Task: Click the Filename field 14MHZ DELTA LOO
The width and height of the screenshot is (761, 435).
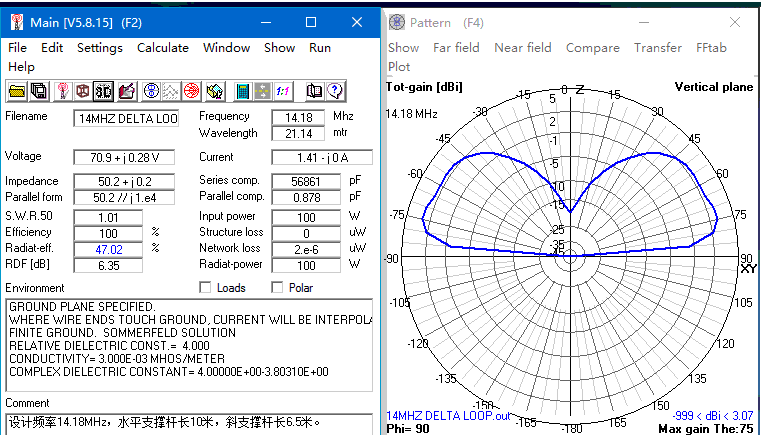Action: (x=126, y=118)
